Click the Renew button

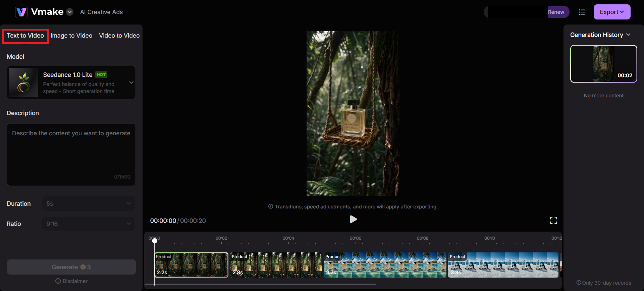(x=556, y=12)
